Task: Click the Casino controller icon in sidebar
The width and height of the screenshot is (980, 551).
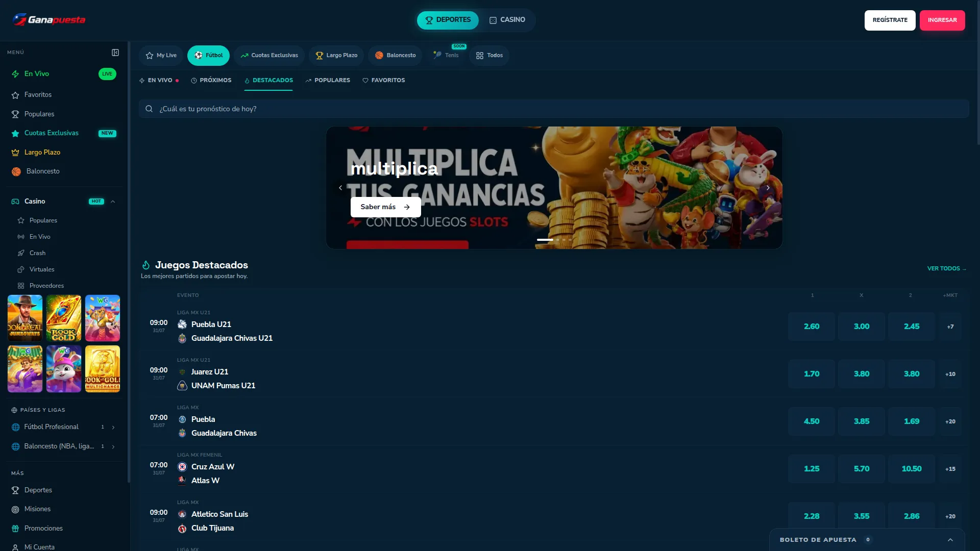Action: [x=15, y=202]
